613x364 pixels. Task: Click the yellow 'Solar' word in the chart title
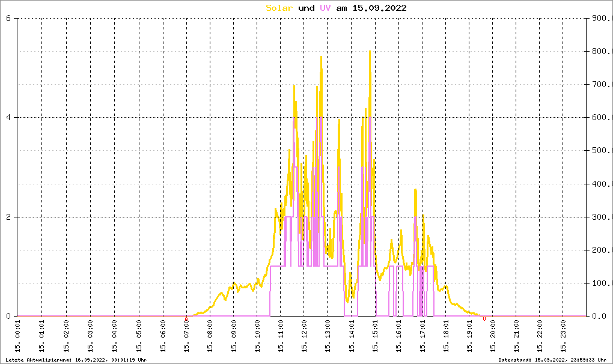coord(279,8)
